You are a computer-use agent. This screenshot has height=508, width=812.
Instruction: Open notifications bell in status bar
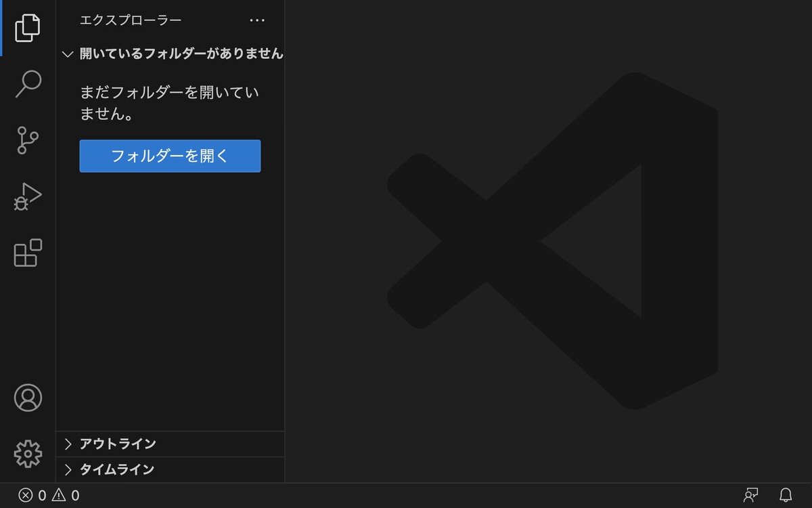tap(786, 495)
